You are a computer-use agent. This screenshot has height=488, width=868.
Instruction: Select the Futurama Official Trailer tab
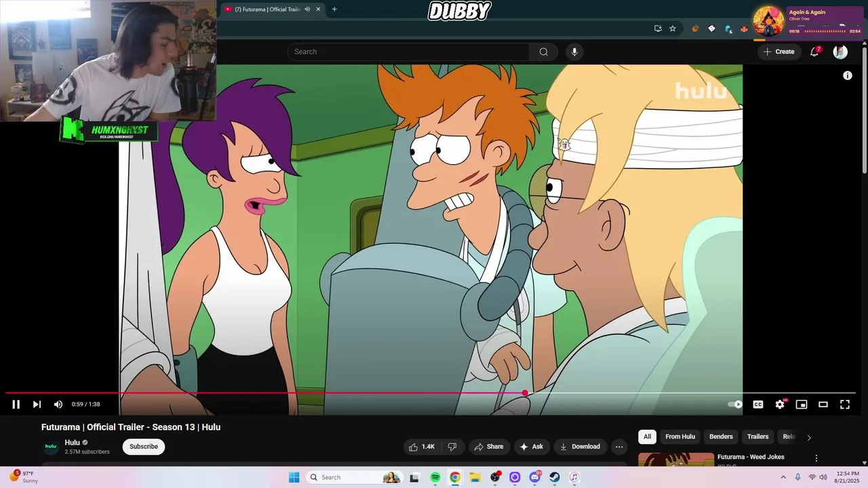pos(267,9)
